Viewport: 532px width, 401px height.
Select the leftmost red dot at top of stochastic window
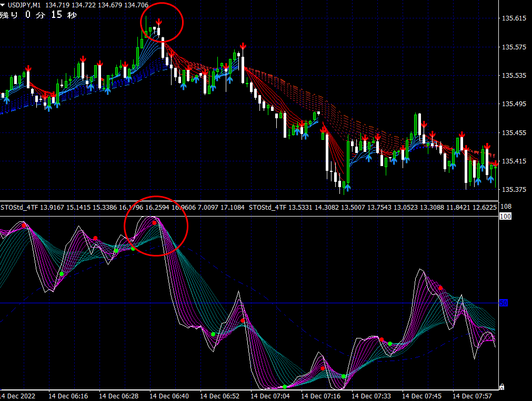(24, 225)
